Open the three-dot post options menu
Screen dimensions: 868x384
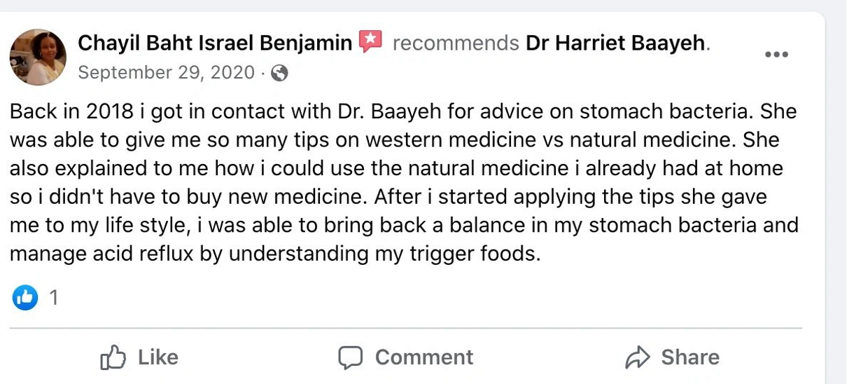pos(776,55)
